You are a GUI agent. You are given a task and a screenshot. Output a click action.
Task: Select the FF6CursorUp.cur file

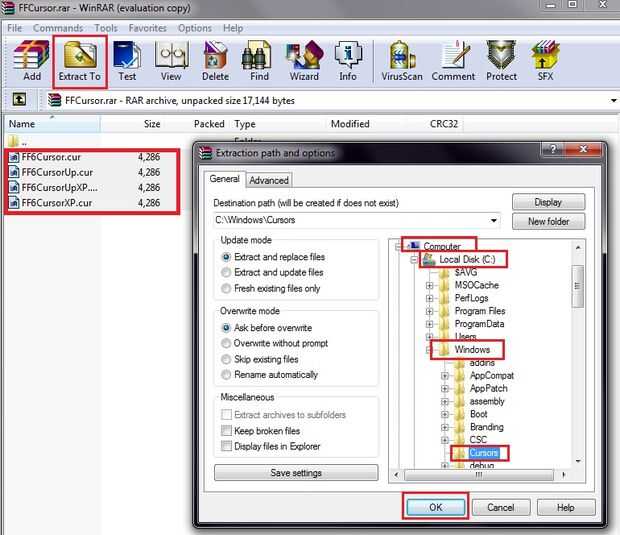(x=51, y=172)
